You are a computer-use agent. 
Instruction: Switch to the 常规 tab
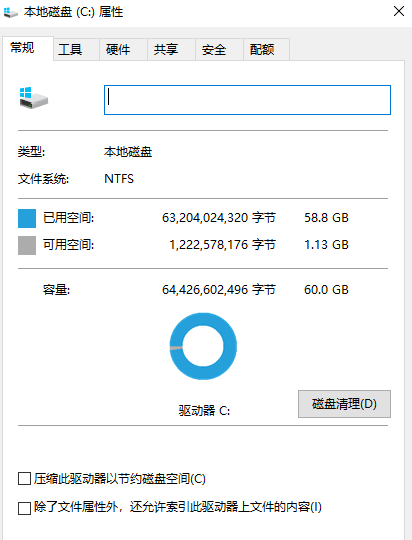point(28,48)
